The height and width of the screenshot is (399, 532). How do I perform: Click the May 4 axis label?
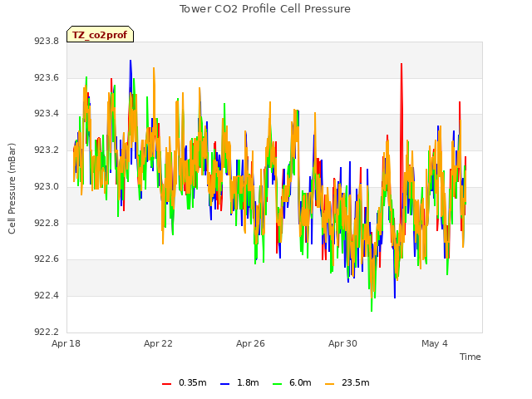click(435, 343)
